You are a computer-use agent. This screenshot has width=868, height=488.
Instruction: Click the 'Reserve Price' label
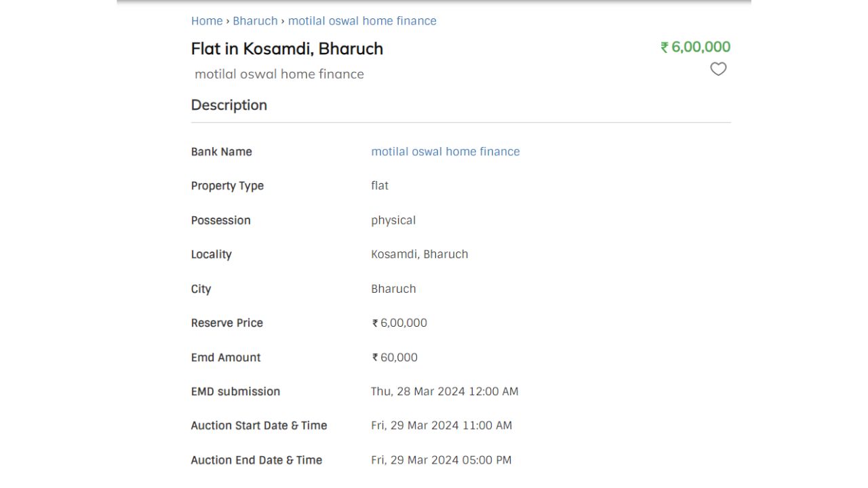tap(227, 323)
